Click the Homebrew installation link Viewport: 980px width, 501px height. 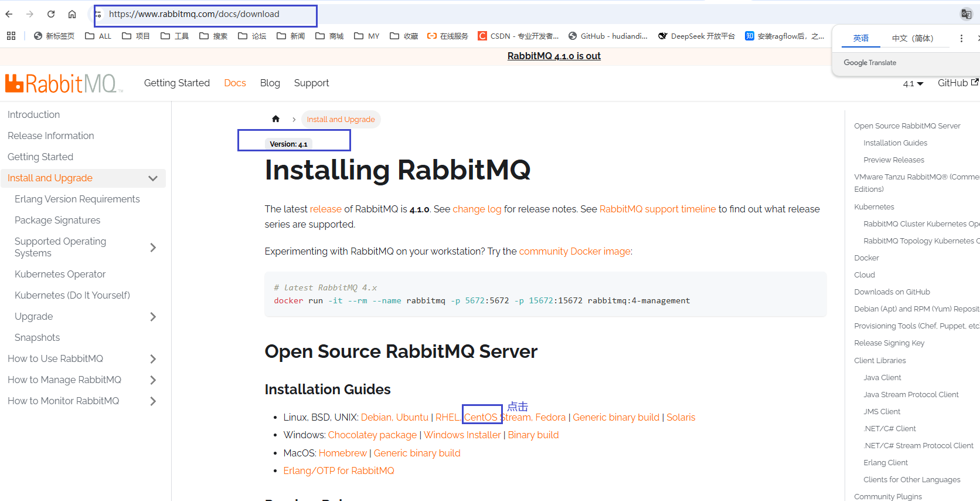tap(343, 453)
